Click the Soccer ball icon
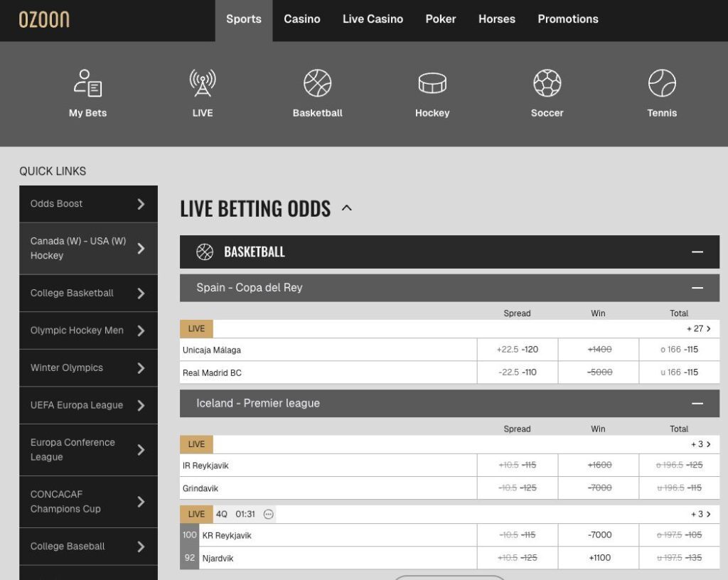Image resolution: width=728 pixels, height=580 pixels. (x=547, y=82)
